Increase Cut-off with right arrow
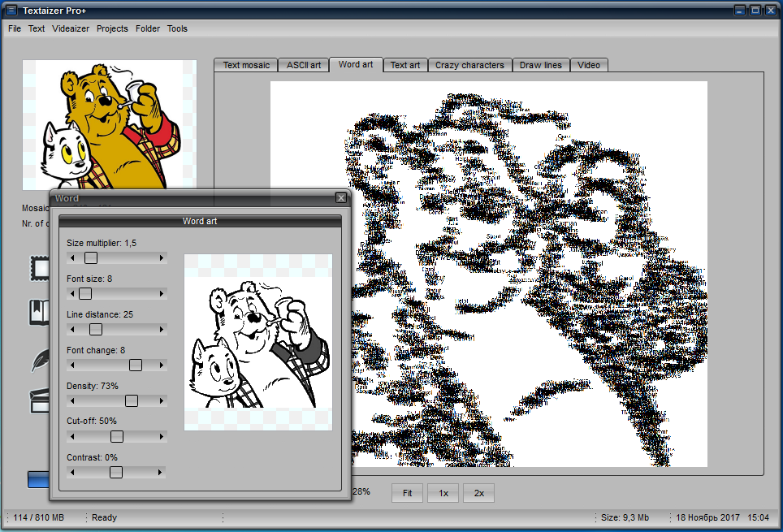Screen dimensions: 783x532 (162, 437)
